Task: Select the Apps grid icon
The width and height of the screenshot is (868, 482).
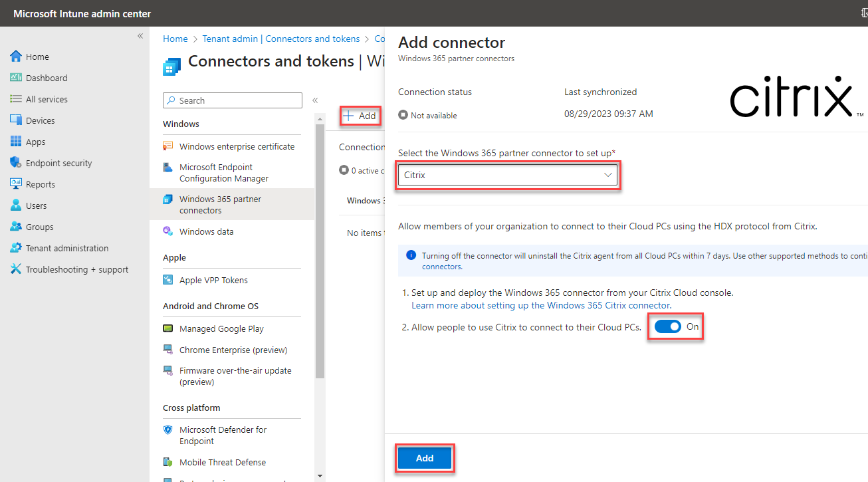Action: (x=16, y=142)
